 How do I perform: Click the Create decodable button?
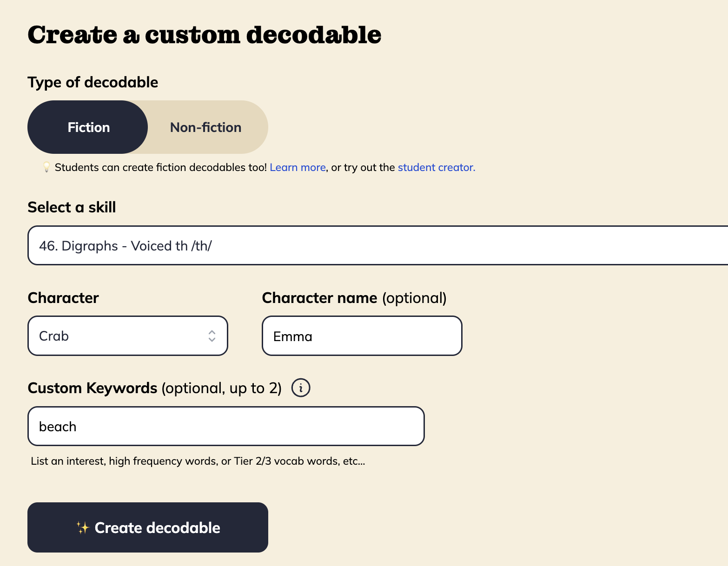148,527
